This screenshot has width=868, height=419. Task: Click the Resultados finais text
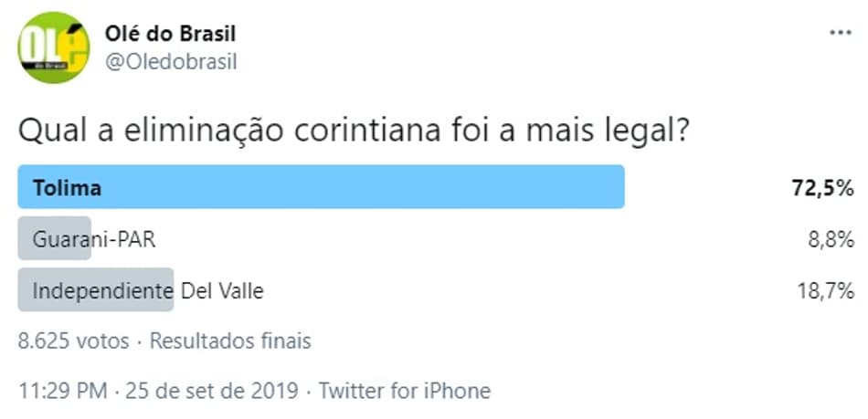(x=230, y=341)
